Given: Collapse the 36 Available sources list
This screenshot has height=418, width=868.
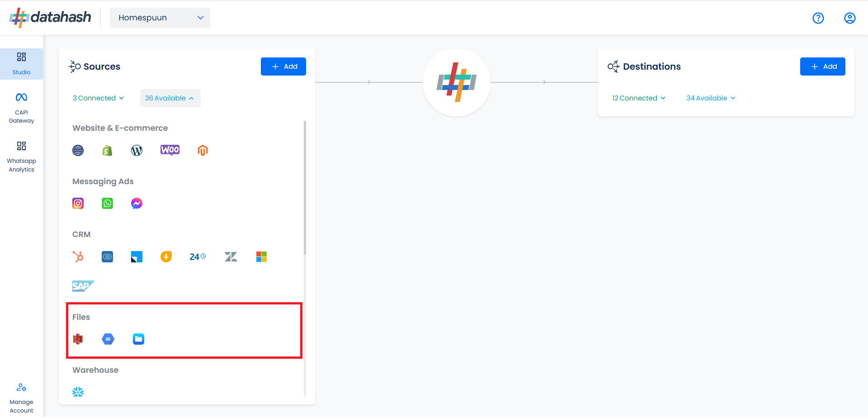Looking at the screenshot, I should 170,98.
